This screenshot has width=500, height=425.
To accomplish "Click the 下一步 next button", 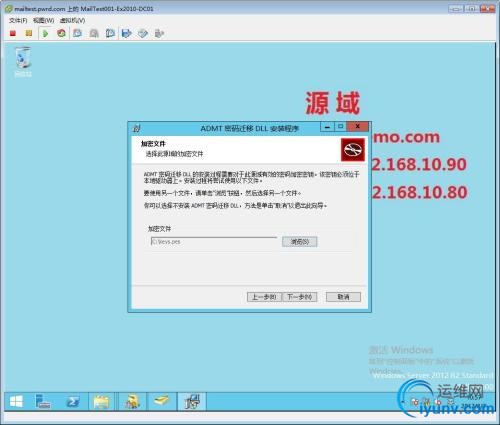I will (x=300, y=297).
